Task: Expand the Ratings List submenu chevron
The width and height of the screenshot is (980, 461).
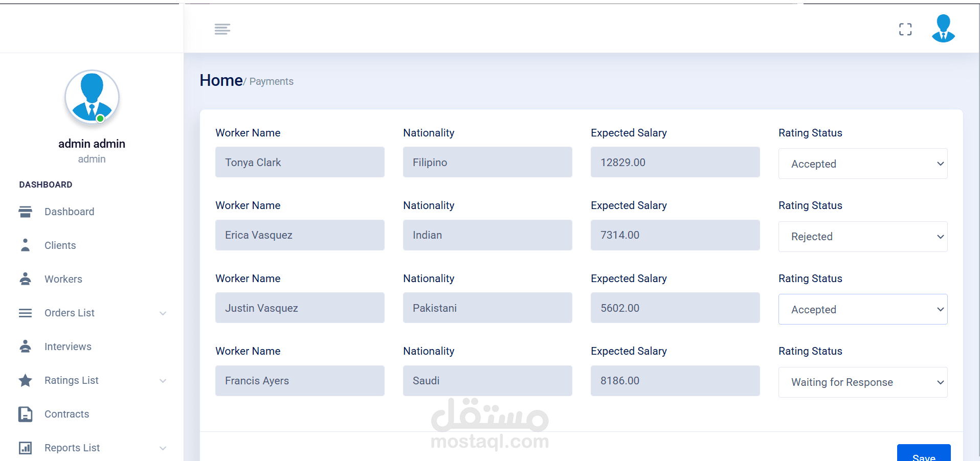Action: (163, 381)
